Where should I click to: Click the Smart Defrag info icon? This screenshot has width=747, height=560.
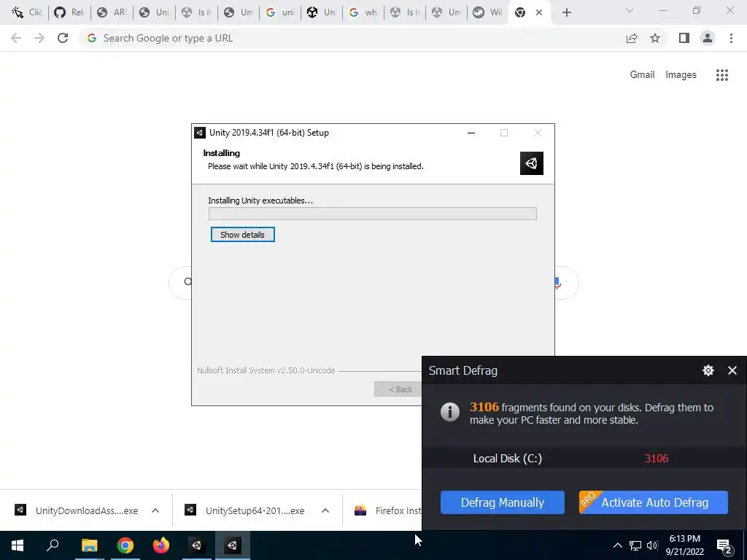tap(449, 412)
